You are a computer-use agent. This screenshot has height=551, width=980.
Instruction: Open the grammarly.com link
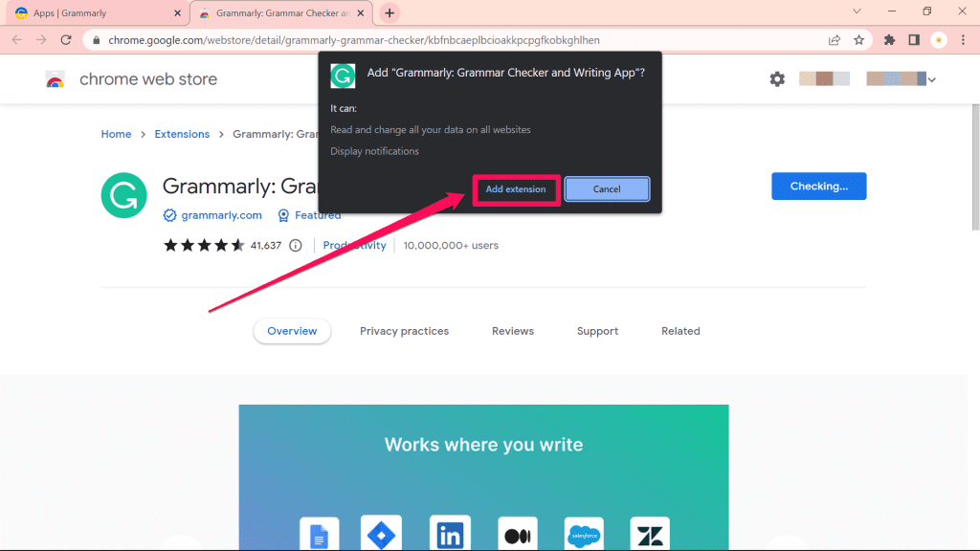[219, 215]
